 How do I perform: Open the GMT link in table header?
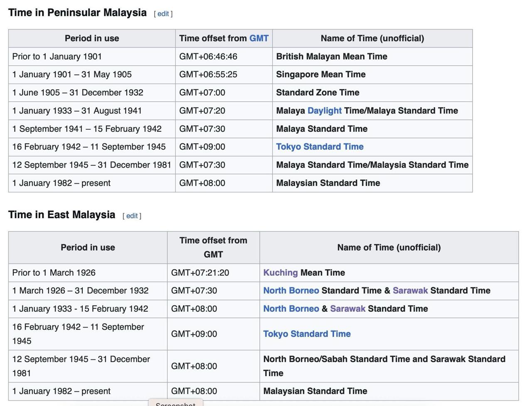[x=259, y=38]
